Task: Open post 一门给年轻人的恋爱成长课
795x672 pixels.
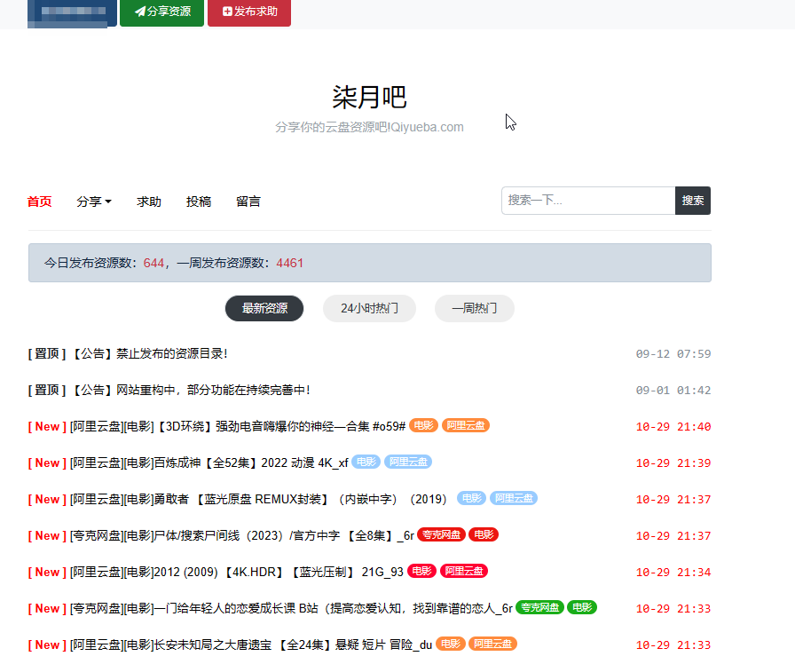Action: tap(291, 609)
